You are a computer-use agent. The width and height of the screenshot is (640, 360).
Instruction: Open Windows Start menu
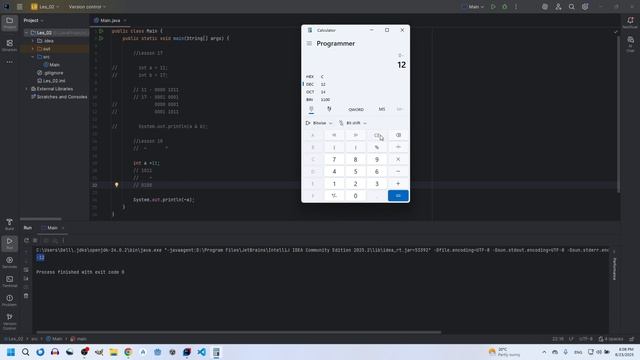click(11, 352)
